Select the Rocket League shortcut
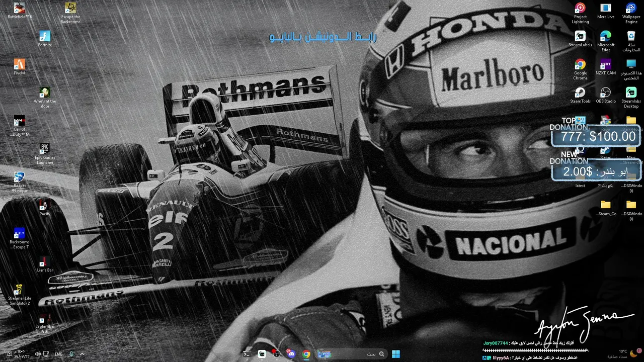The image size is (644, 362). 19,182
